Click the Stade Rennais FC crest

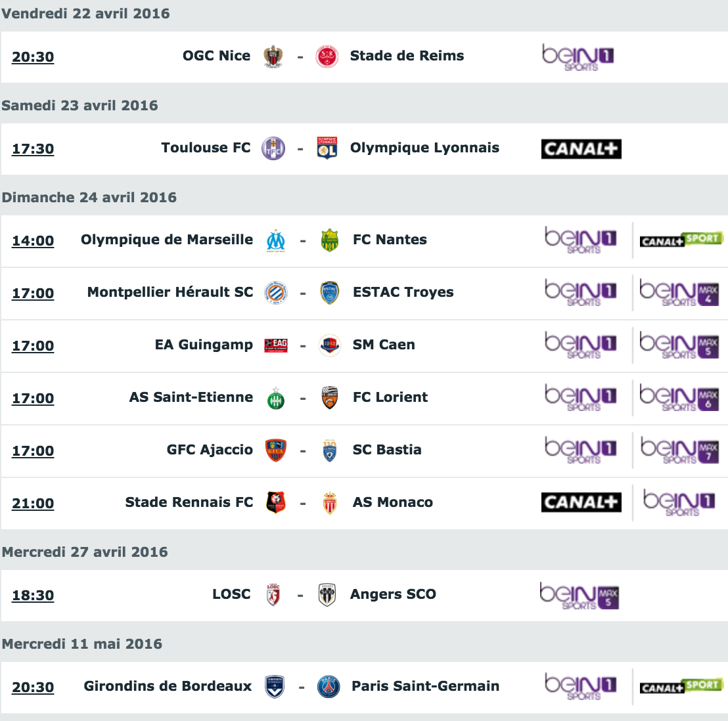pyautogui.click(x=276, y=502)
